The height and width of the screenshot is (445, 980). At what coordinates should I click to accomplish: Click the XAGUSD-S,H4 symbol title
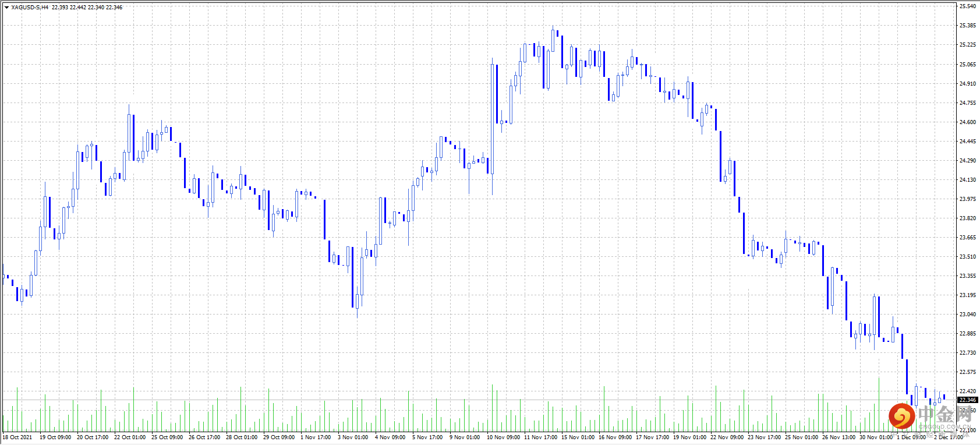pos(30,8)
